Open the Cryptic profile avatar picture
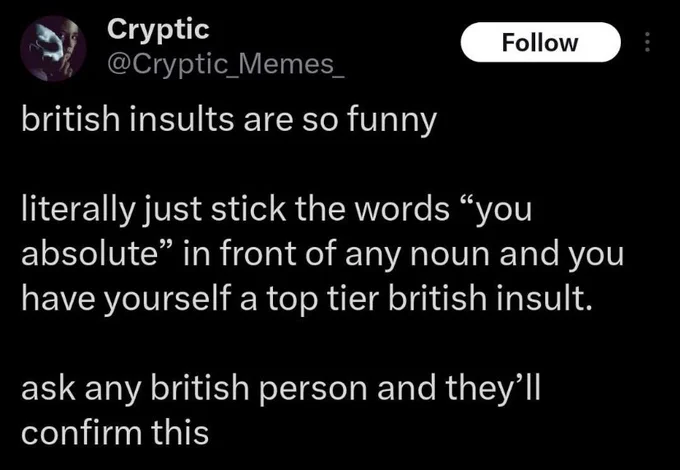 coord(53,48)
